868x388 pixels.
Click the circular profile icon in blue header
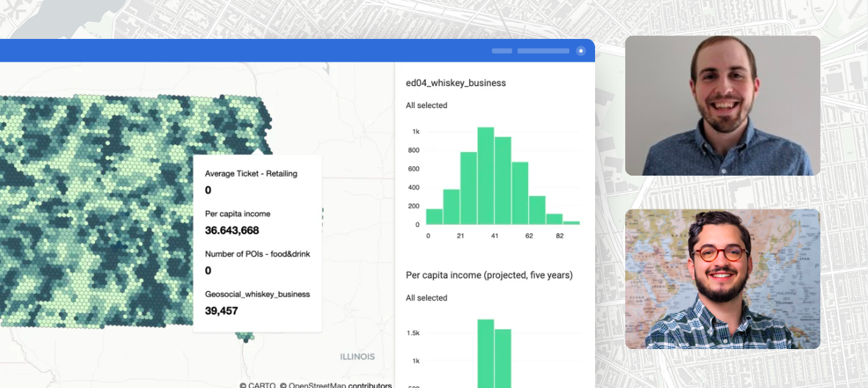(x=580, y=51)
